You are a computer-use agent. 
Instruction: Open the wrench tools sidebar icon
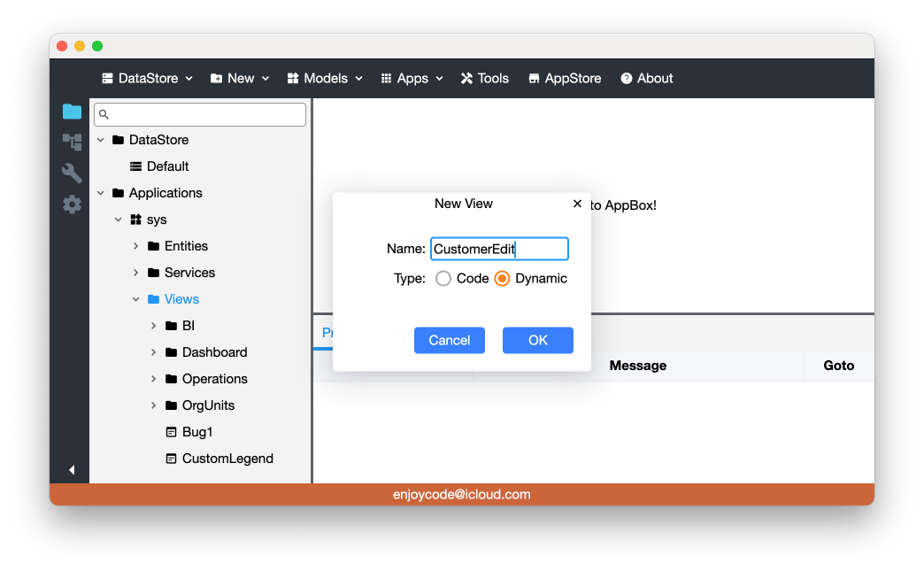click(72, 174)
